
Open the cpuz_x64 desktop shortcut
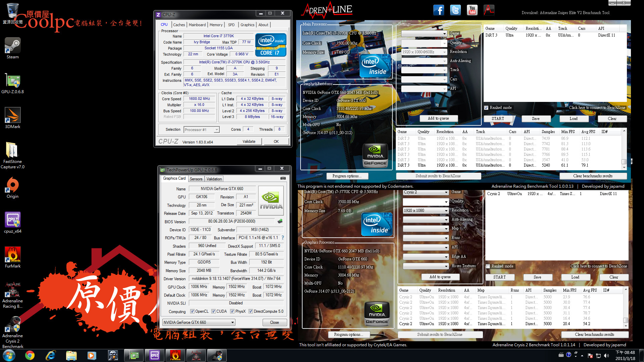point(12,223)
